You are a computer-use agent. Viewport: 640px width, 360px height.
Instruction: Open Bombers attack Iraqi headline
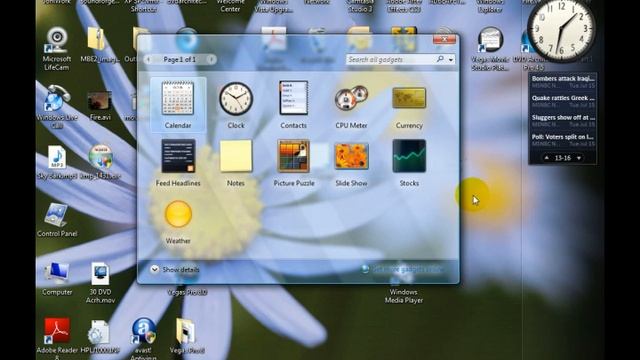coord(563,82)
